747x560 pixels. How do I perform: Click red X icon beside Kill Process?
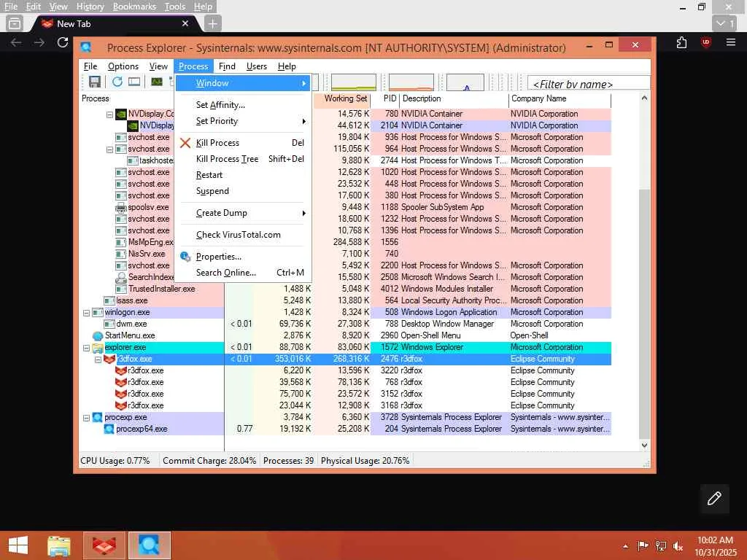click(x=185, y=143)
